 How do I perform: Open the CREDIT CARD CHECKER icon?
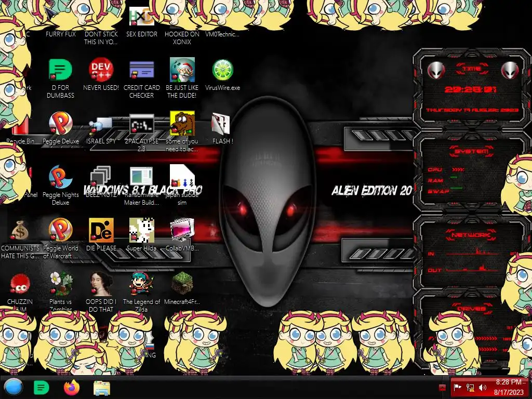[141, 70]
